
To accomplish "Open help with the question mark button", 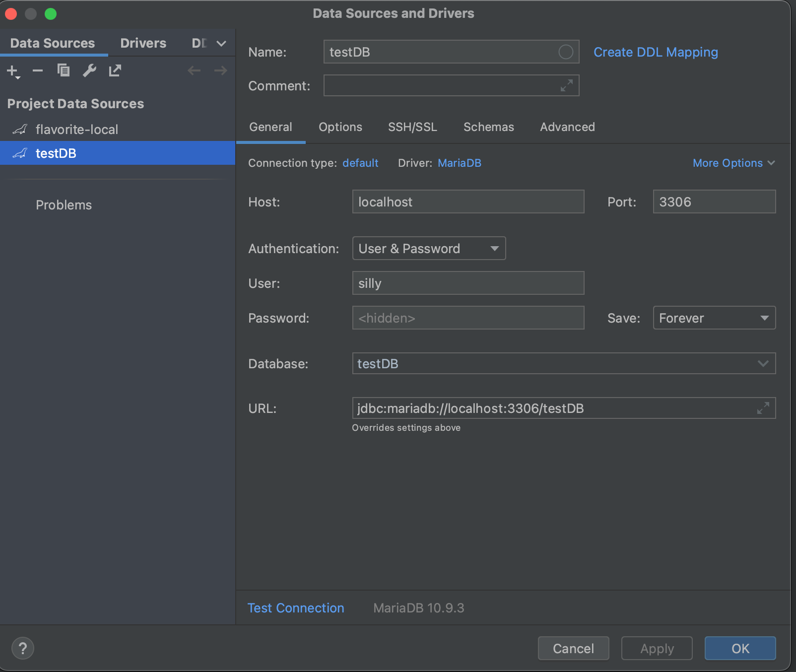I will coord(23,648).
